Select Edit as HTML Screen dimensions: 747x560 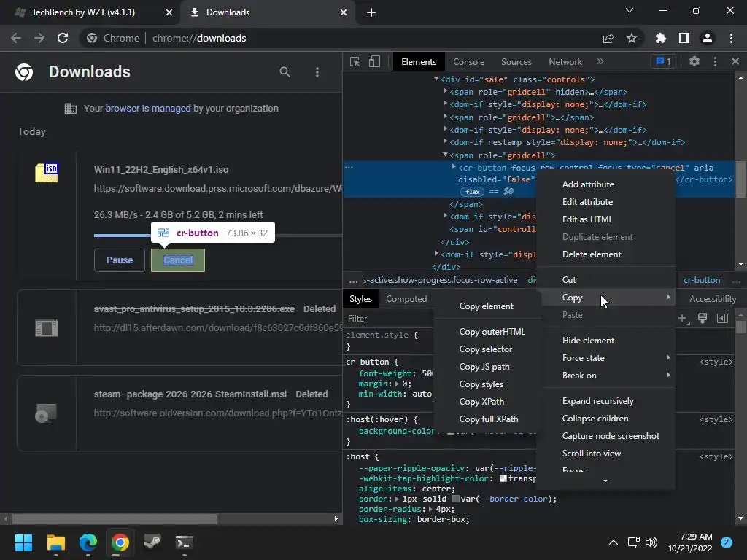(606, 219)
